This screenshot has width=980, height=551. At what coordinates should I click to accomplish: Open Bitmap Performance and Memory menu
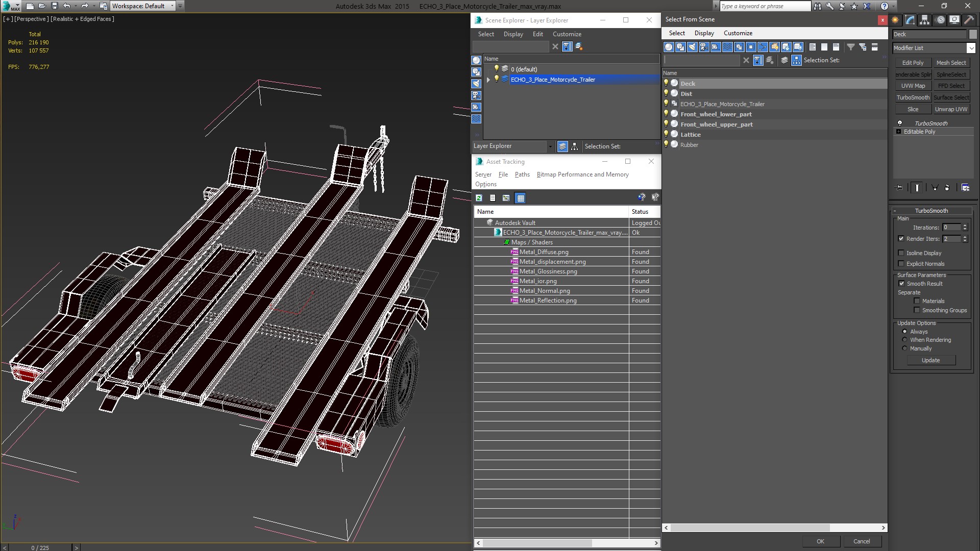tap(583, 174)
